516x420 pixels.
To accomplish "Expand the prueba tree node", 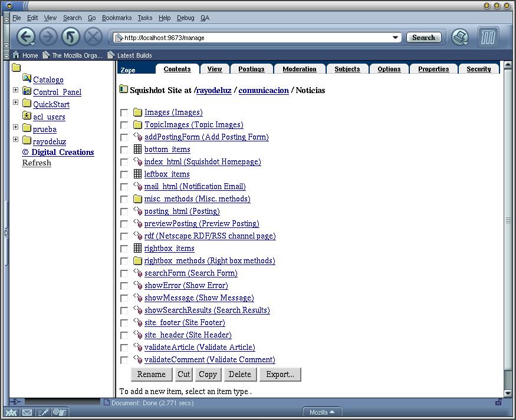I will (15, 127).
